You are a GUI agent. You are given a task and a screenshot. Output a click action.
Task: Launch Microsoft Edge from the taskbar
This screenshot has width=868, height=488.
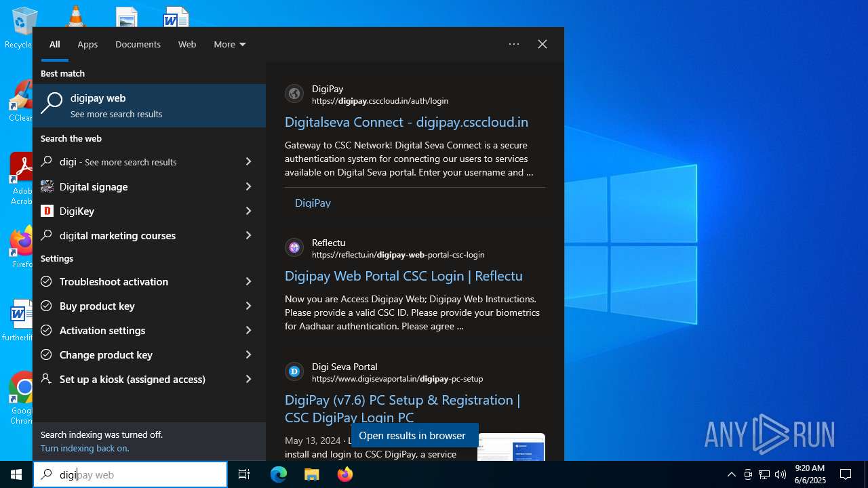click(x=279, y=474)
